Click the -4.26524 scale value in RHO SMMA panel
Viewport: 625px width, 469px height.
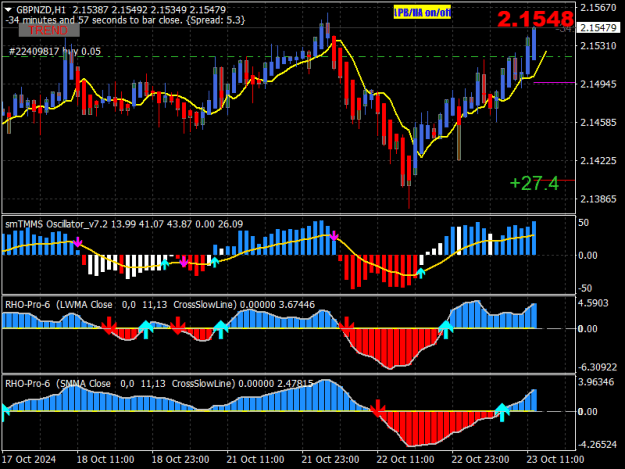pos(597,444)
